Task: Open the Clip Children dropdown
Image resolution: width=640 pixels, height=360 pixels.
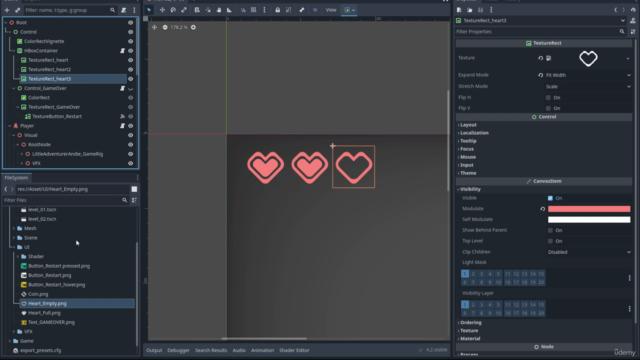Action: click(x=589, y=252)
